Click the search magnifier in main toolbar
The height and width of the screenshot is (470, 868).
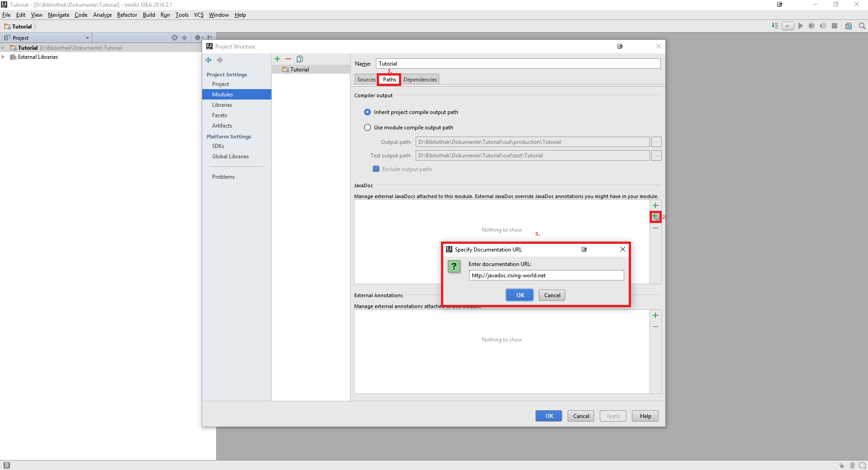point(862,26)
